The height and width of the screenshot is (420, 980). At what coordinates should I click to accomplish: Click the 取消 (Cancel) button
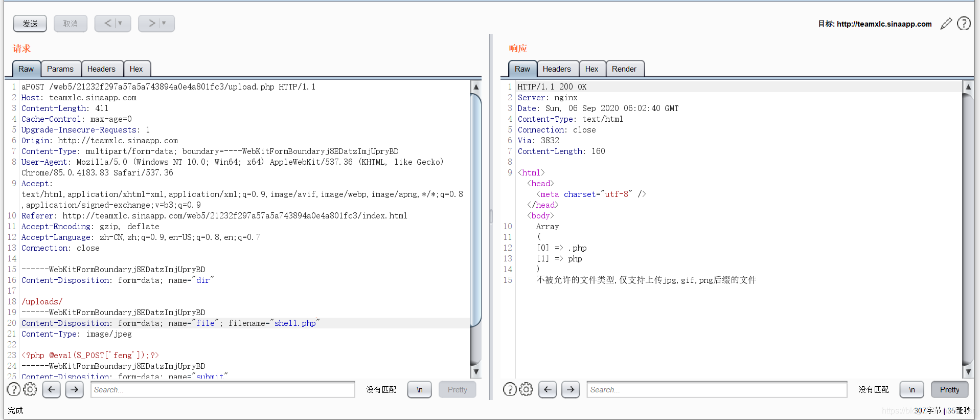point(71,24)
